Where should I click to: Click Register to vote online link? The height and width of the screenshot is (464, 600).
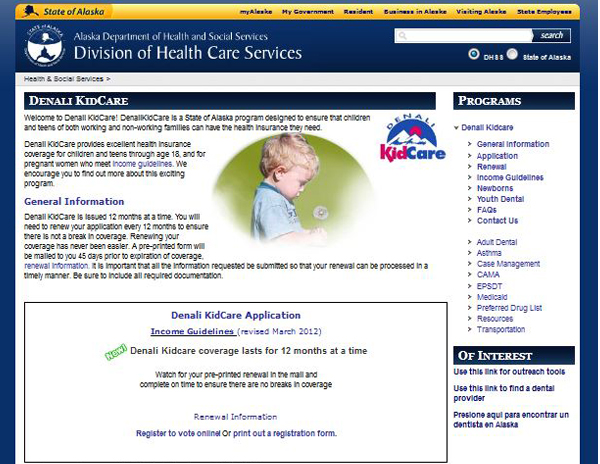178,433
